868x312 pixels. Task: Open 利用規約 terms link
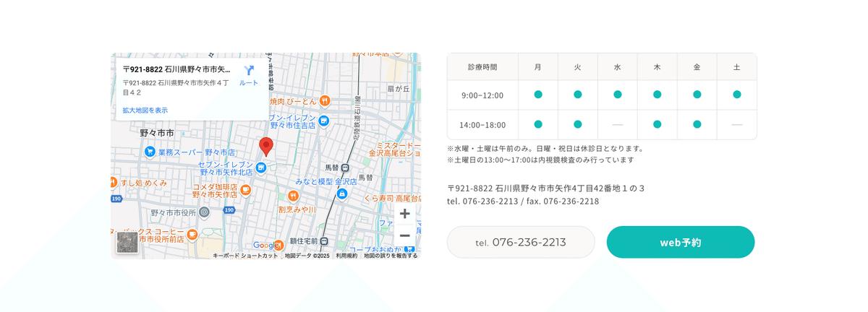pyautogui.click(x=346, y=256)
